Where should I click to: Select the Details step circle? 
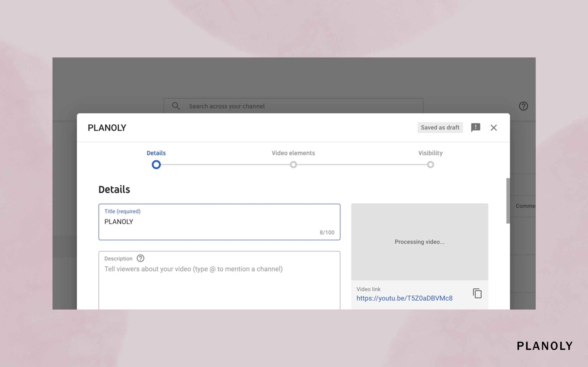click(x=156, y=165)
